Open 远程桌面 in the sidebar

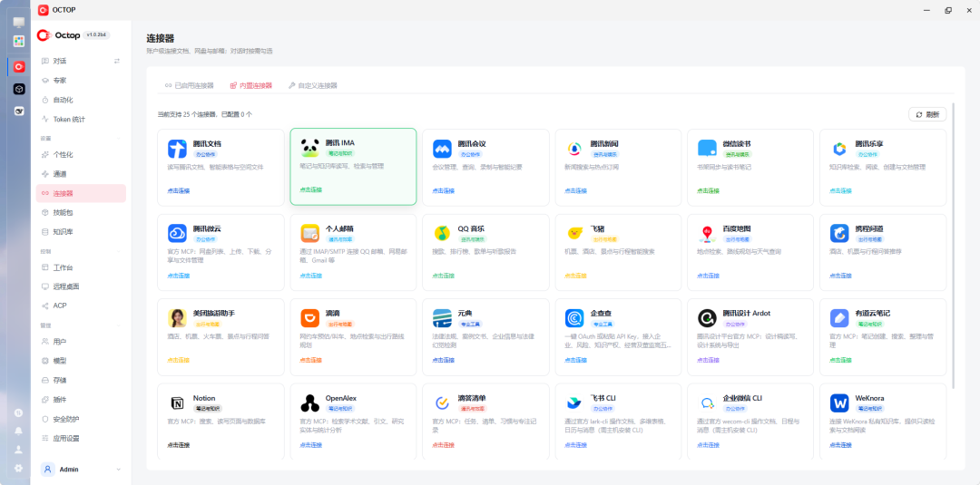coord(82,287)
